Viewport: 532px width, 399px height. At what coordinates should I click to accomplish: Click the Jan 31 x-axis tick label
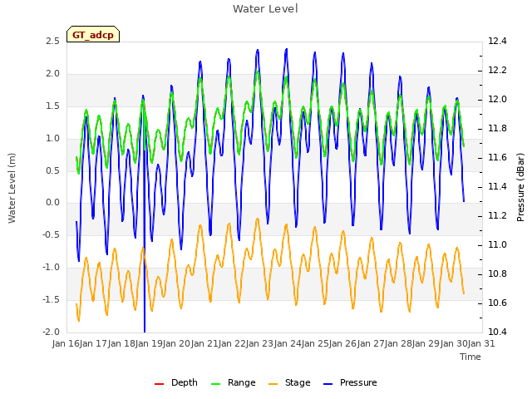481,343
